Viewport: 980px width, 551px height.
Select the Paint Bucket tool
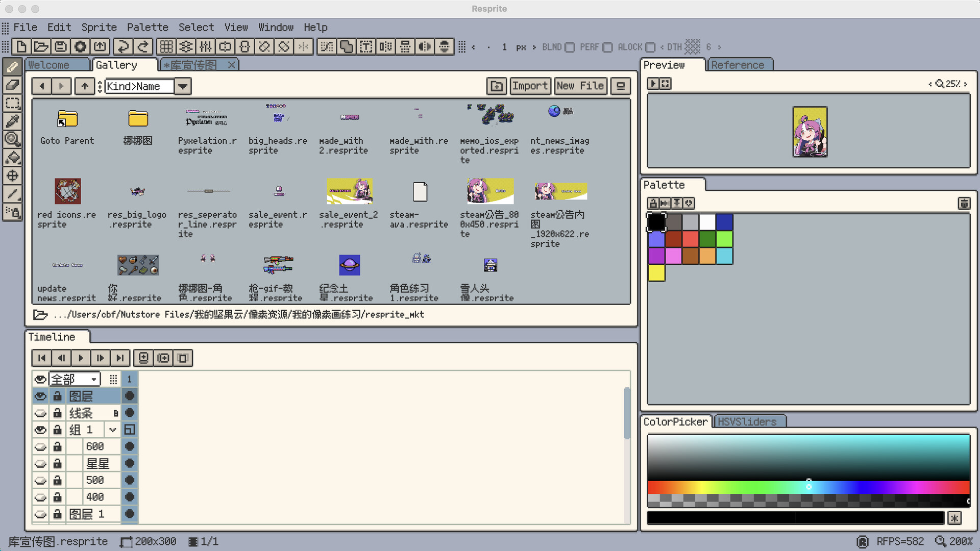click(12, 157)
